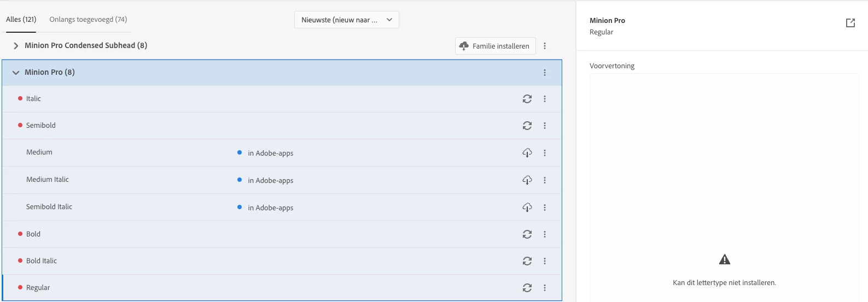Click the Familie installeren button
This screenshot has height=302, width=868.
(x=496, y=46)
